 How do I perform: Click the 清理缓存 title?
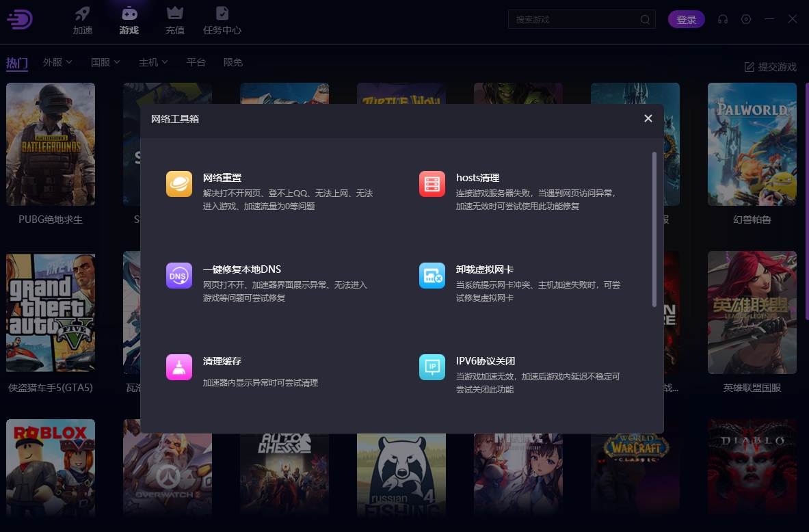tap(222, 361)
